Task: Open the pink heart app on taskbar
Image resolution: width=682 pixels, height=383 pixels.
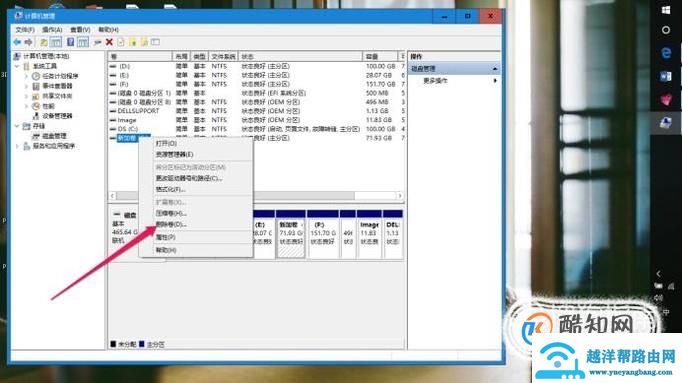Action: point(665,100)
